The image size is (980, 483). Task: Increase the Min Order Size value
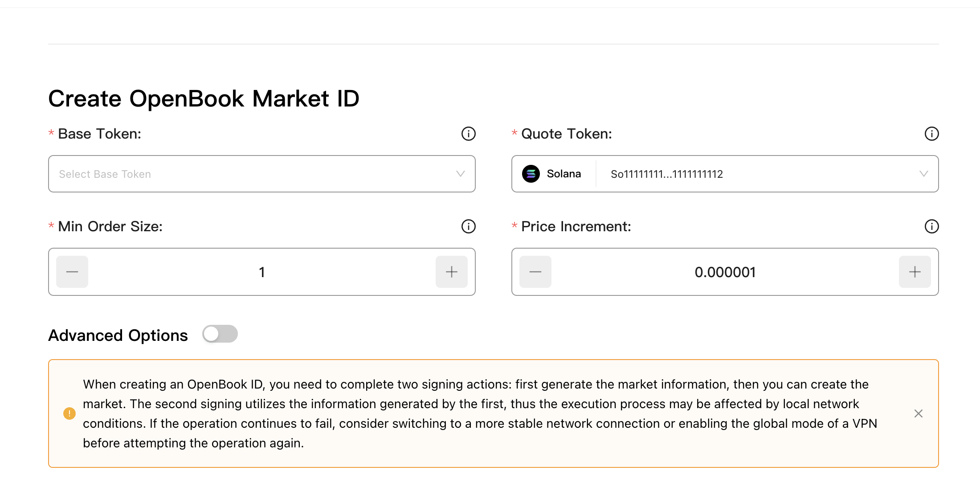point(452,272)
